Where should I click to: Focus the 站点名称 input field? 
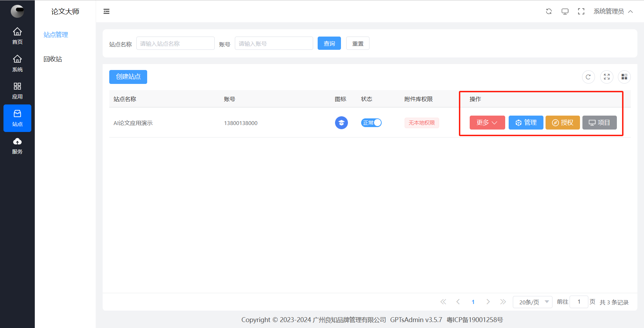pyautogui.click(x=175, y=43)
